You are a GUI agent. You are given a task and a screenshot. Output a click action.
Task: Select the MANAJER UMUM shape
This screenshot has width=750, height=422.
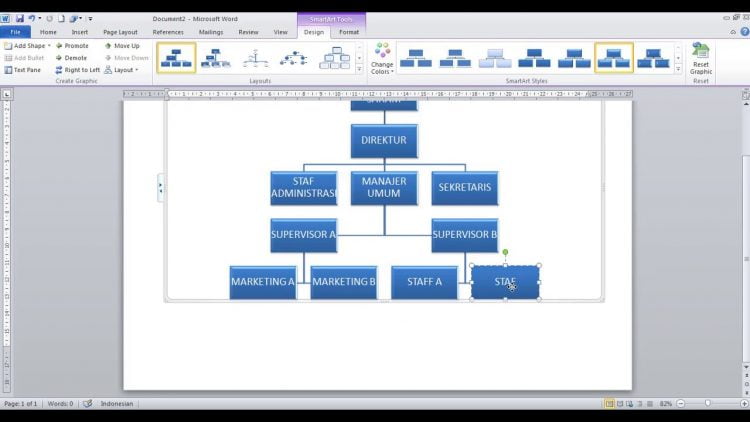click(x=384, y=188)
